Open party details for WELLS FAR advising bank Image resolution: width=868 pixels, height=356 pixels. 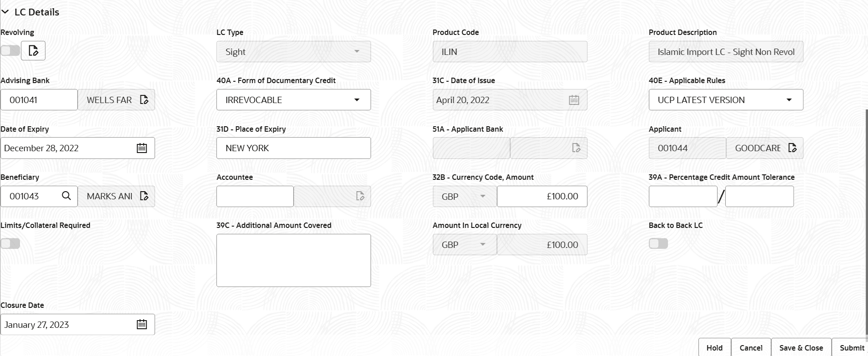145,99
